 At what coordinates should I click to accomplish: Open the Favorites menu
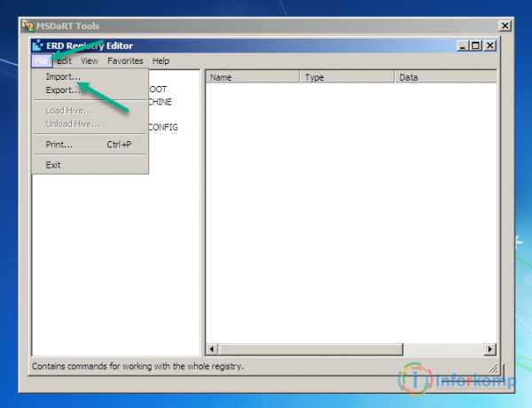click(125, 61)
